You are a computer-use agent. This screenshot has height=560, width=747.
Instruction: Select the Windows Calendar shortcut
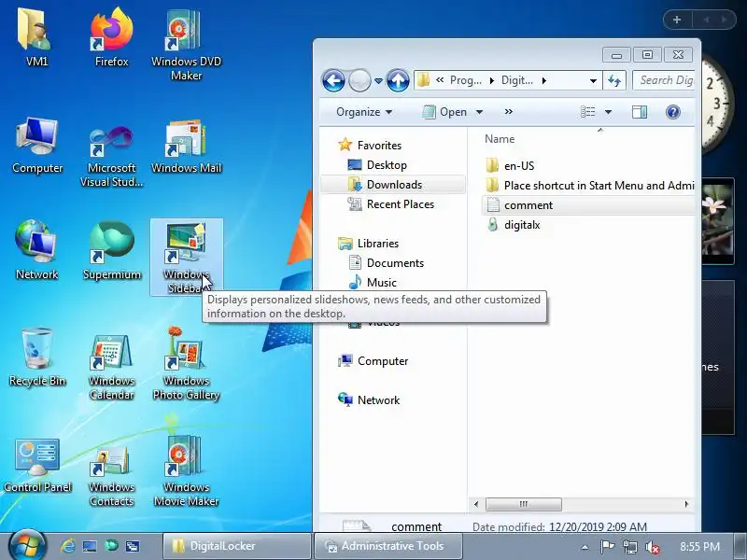tap(111, 367)
